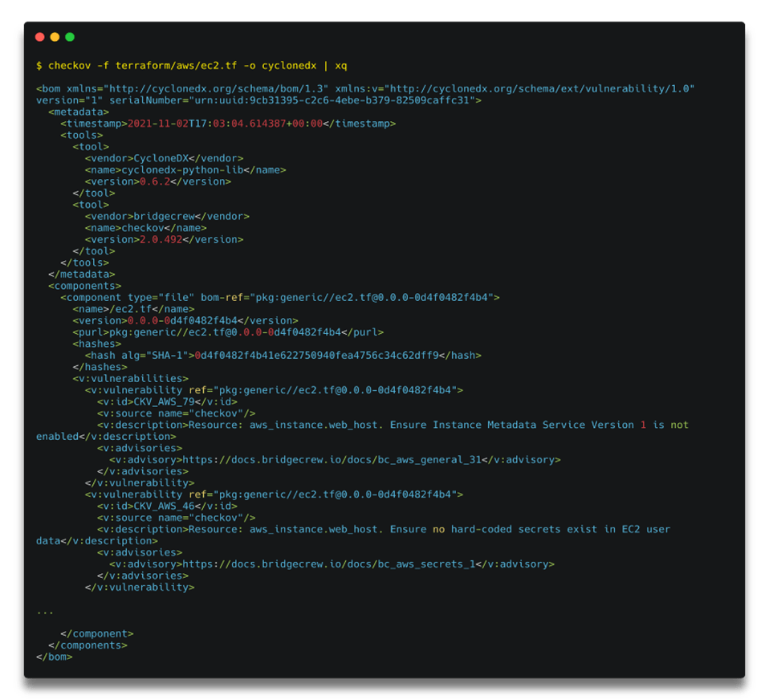Image resolution: width=769 pixels, height=700 pixels.
Task: Click the bridgecrew vendor line
Action: point(167,216)
